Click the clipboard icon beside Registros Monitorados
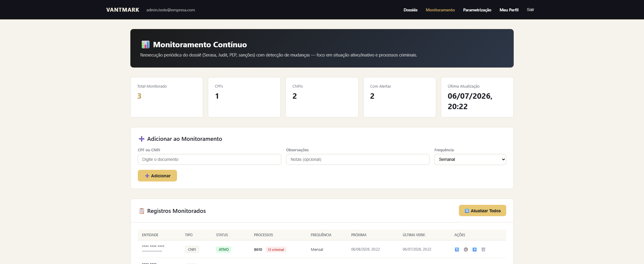Screen dimensions: 644x264 (142, 211)
